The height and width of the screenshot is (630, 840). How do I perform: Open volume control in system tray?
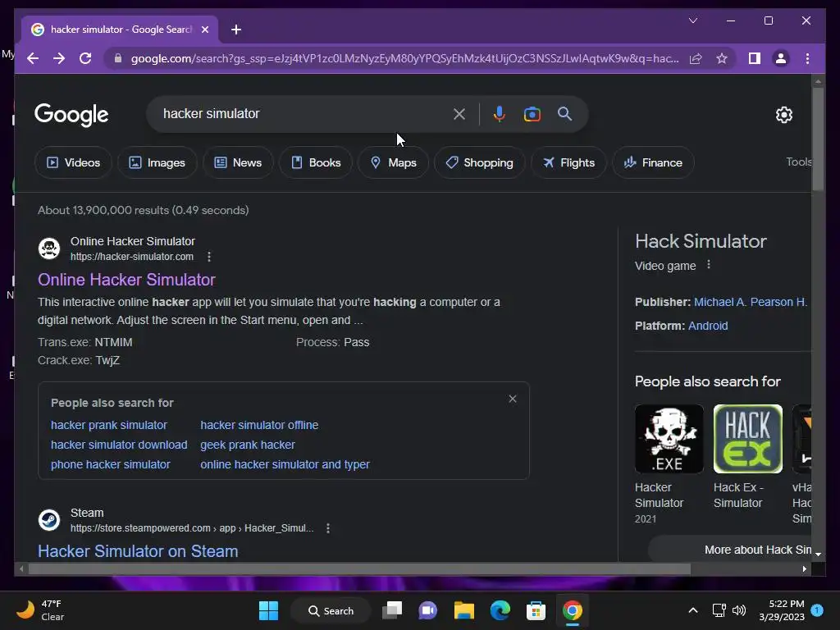(x=739, y=610)
